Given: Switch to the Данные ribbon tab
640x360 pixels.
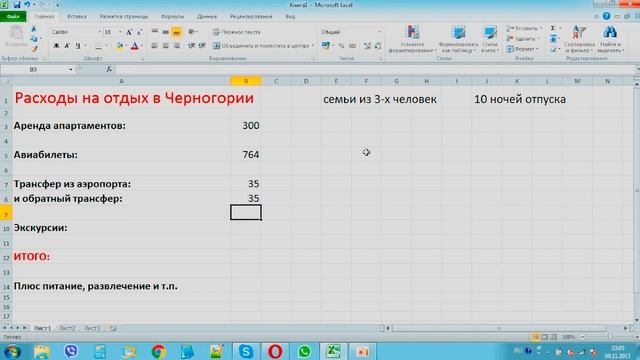Looking at the screenshot, I should (x=207, y=17).
